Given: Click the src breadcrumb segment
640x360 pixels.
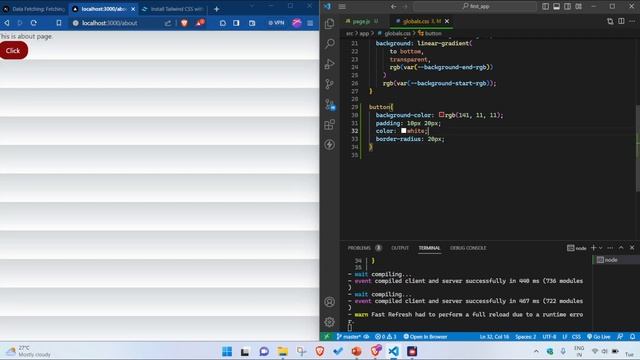Looking at the screenshot, I should (349, 33).
